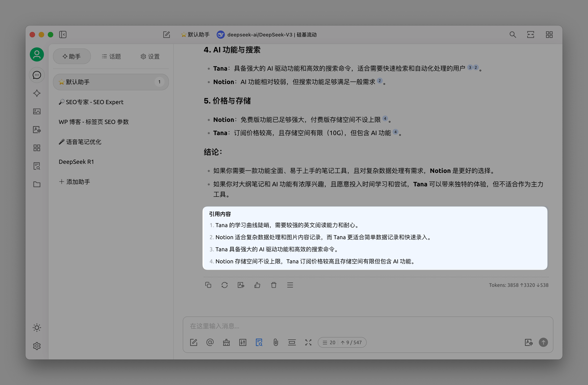Click new topic icon in input toolbar

(193, 342)
